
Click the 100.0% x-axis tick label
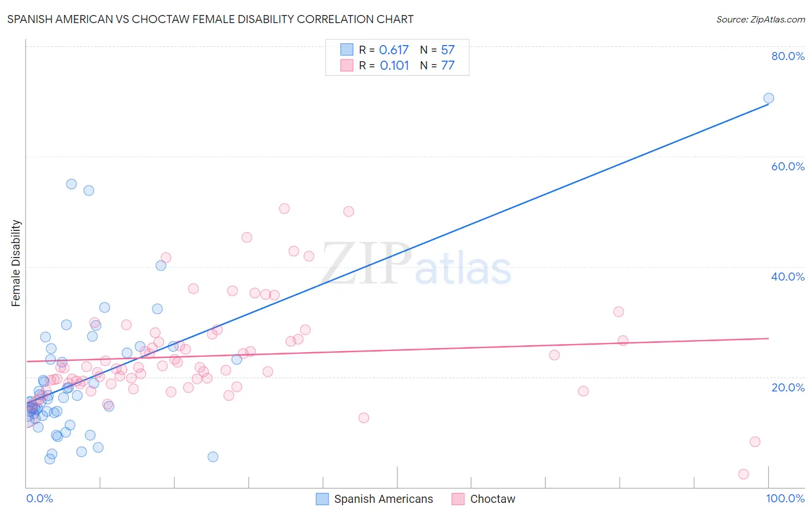point(785,498)
